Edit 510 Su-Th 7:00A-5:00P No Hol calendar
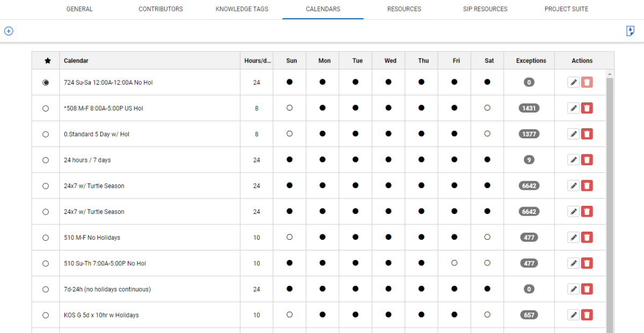The height and width of the screenshot is (333, 644). coord(574,263)
